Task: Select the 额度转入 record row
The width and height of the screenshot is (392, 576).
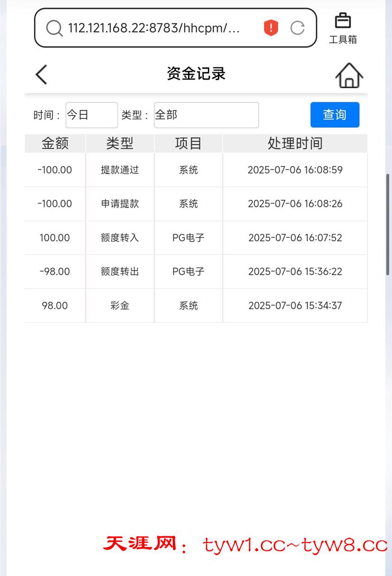Action: click(x=120, y=238)
